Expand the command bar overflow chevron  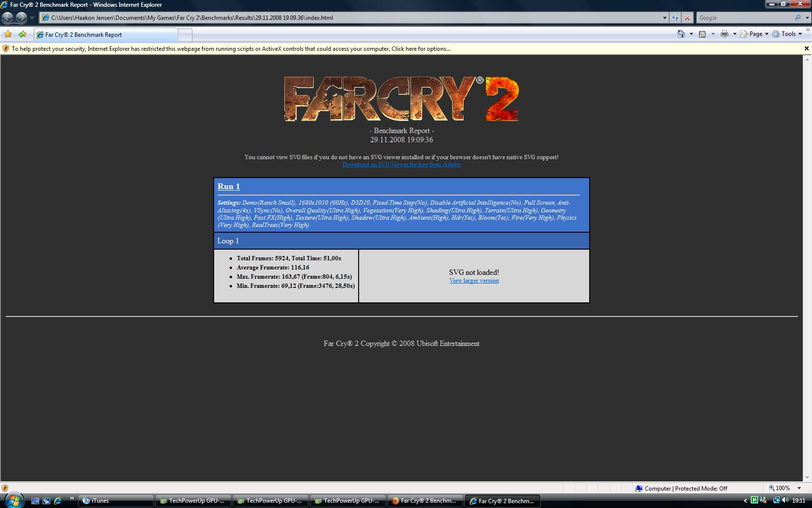click(x=808, y=30)
